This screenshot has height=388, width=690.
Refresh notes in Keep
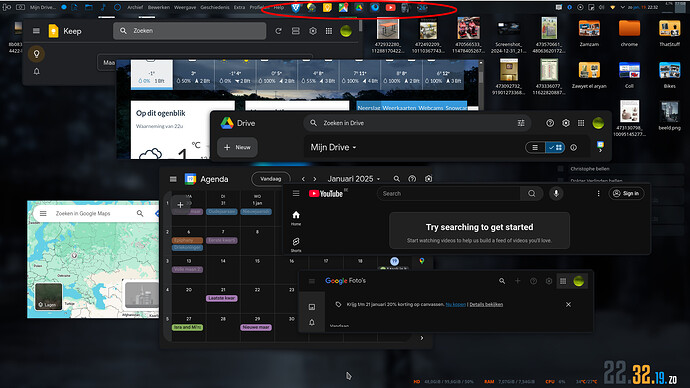278,31
